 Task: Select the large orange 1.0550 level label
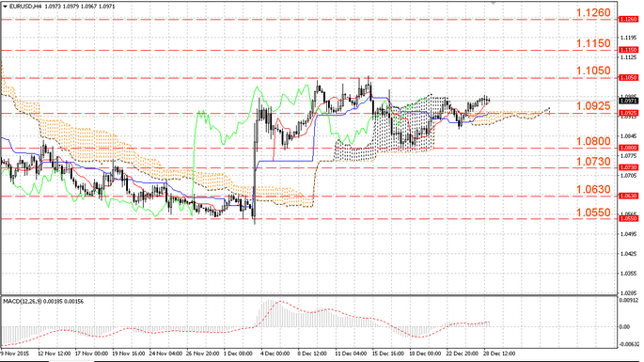coord(593,212)
